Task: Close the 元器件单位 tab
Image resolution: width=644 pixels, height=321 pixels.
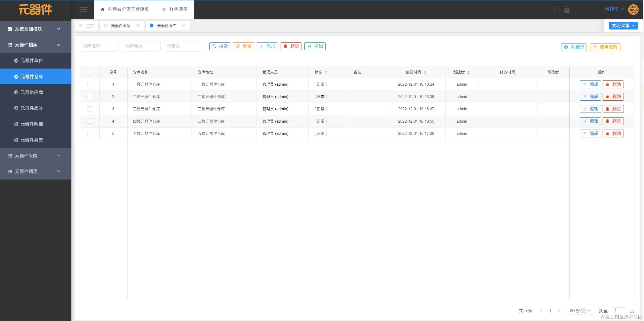Action: 138,25
